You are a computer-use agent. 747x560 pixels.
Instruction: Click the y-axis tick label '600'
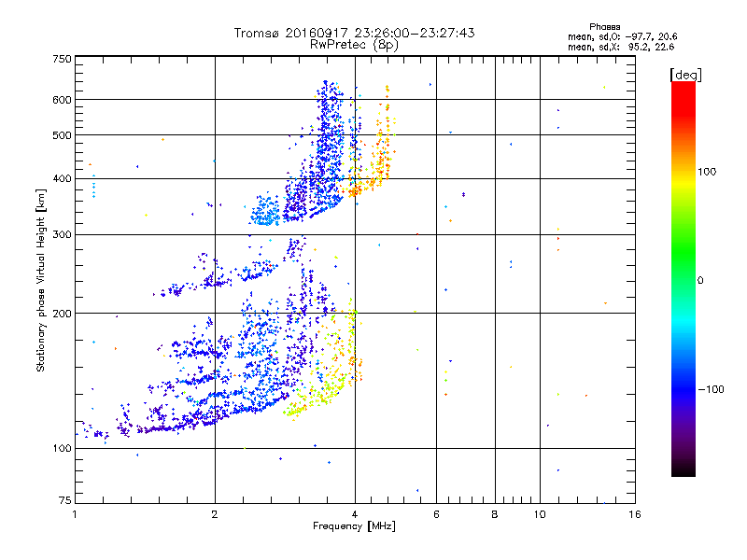coord(62,100)
